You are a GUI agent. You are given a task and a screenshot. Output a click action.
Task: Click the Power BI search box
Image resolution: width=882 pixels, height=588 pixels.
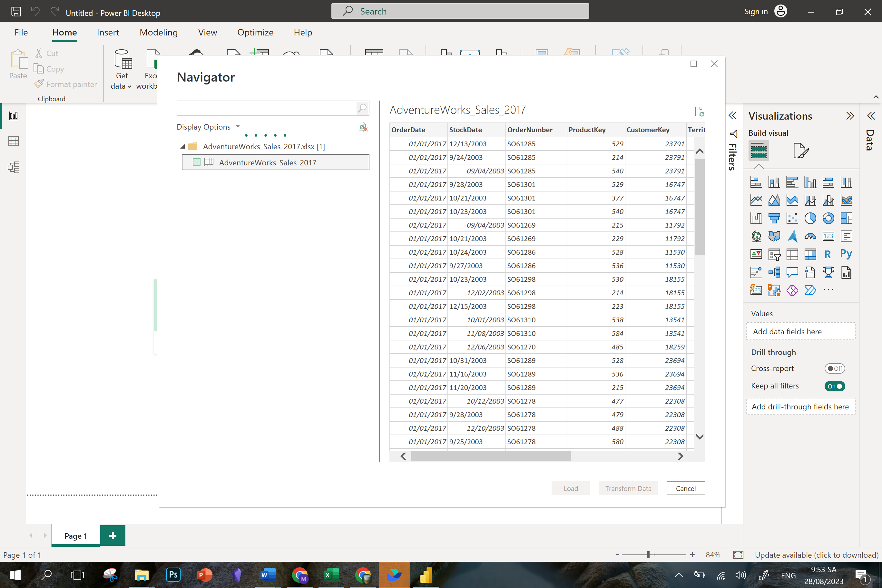tap(460, 11)
